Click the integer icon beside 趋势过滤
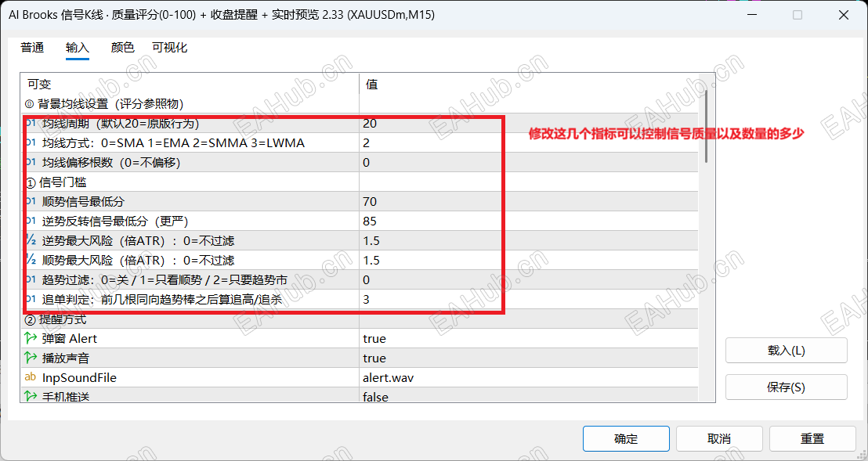868x461 pixels. [31, 279]
